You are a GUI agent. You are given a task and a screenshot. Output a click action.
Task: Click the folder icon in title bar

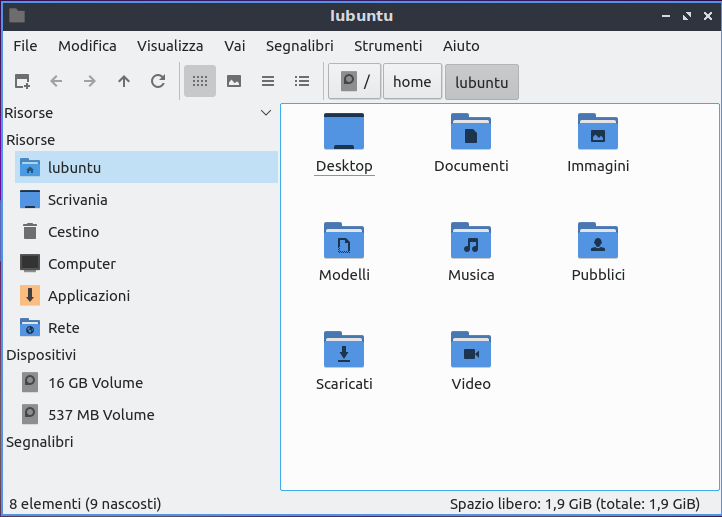point(17,16)
